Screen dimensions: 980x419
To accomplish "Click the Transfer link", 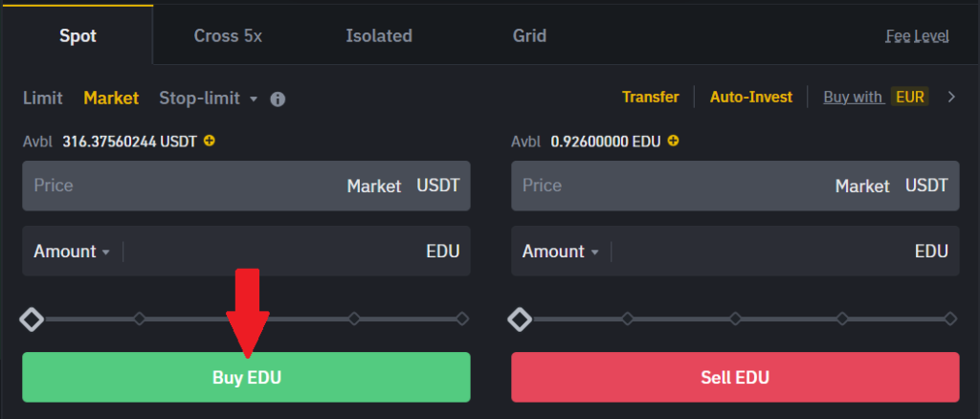I will click(650, 98).
